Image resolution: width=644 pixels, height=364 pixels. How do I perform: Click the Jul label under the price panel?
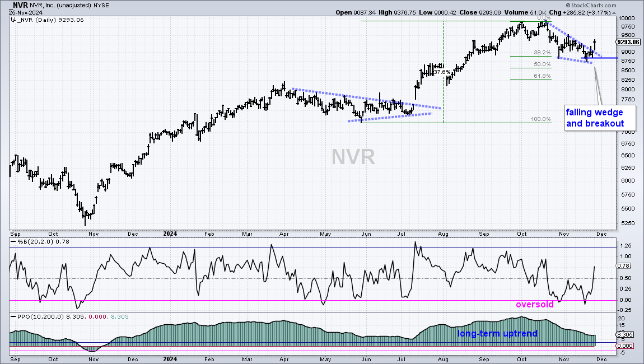click(402, 234)
